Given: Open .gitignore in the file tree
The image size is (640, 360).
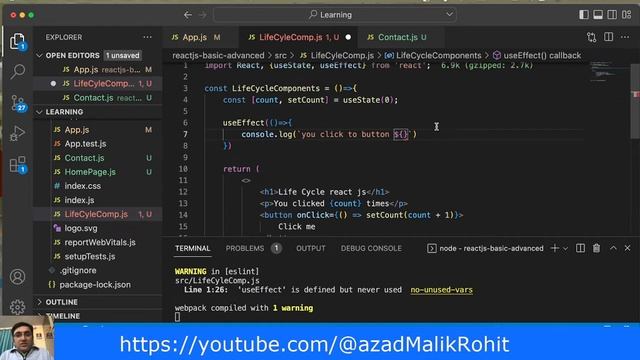Looking at the screenshot, I should click(98, 270).
